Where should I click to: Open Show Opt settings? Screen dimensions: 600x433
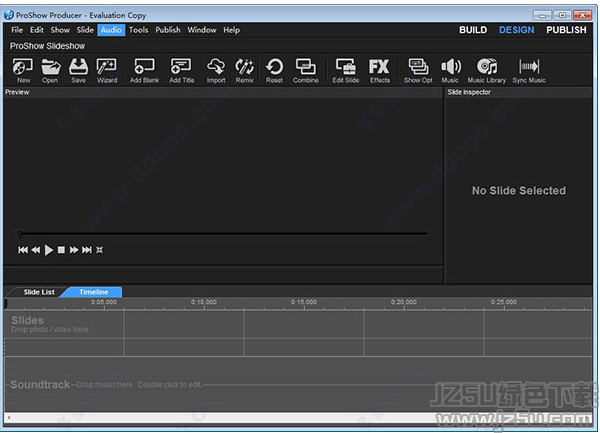418,71
